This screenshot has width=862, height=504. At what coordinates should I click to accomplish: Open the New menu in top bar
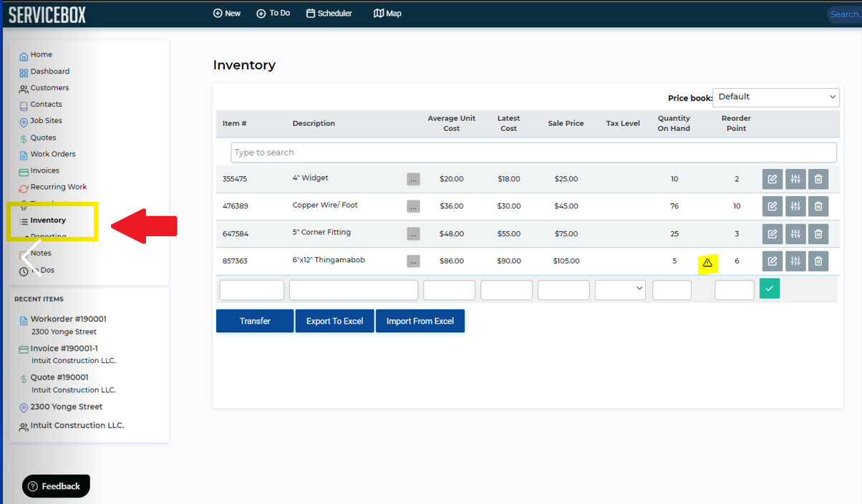coord(227,14)
